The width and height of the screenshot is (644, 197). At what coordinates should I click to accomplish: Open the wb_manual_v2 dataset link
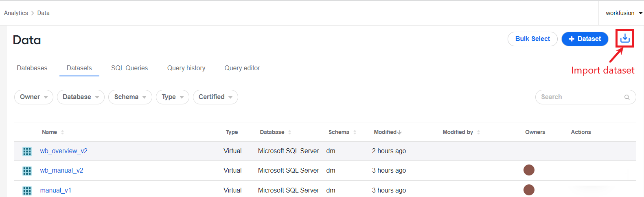coord(61,171)
